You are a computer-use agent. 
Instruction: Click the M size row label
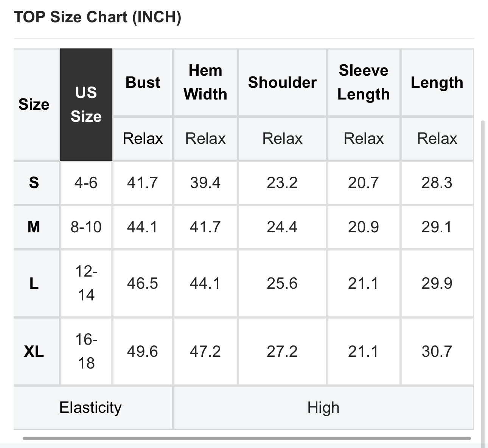coord(34,227)
